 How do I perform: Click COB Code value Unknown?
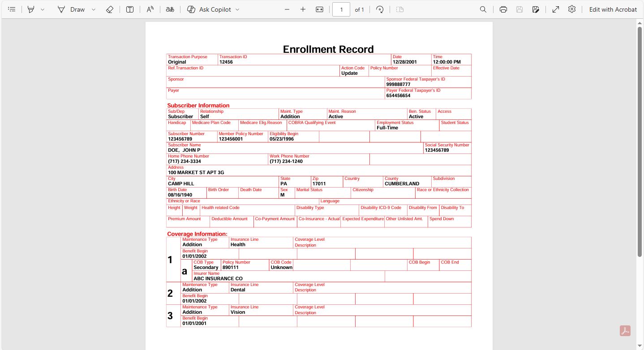[x=282, y=268]
